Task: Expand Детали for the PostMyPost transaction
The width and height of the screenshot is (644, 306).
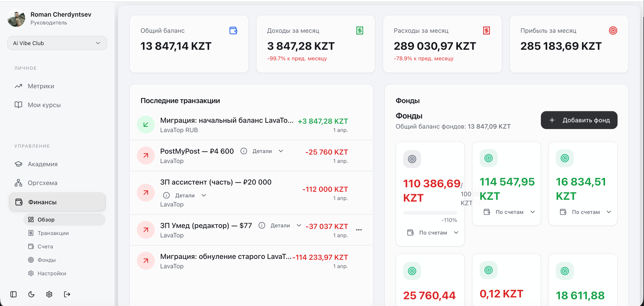Action: coord(268,151)
